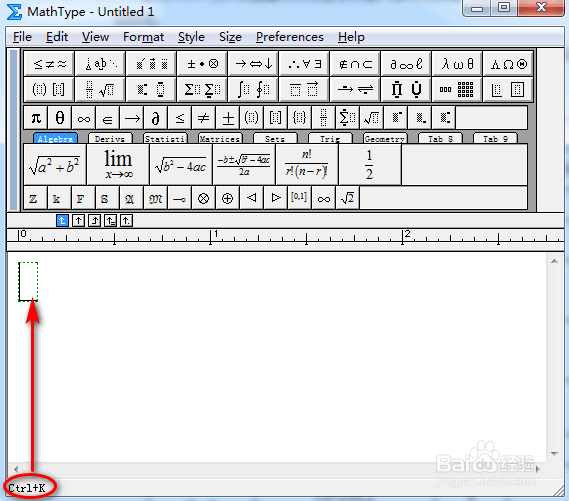Open the Preferences menu
Screen dimensions: 569x501
[x=290, y=37]
